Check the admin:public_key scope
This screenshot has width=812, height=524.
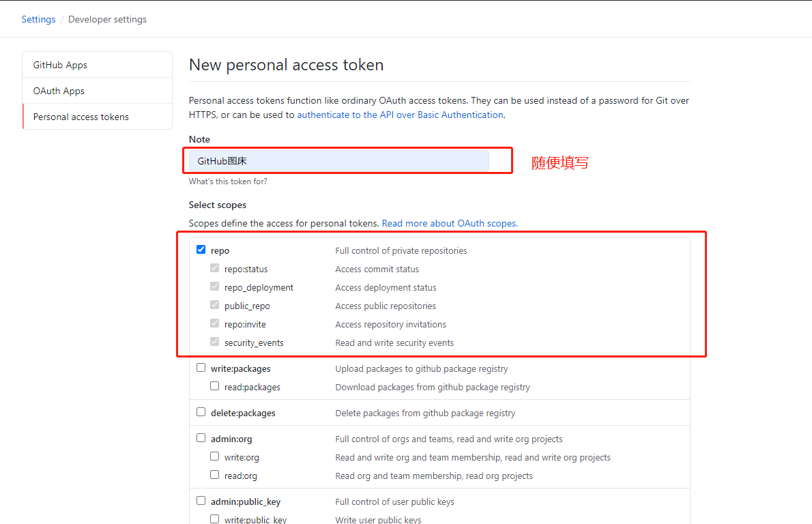[201, 501]
